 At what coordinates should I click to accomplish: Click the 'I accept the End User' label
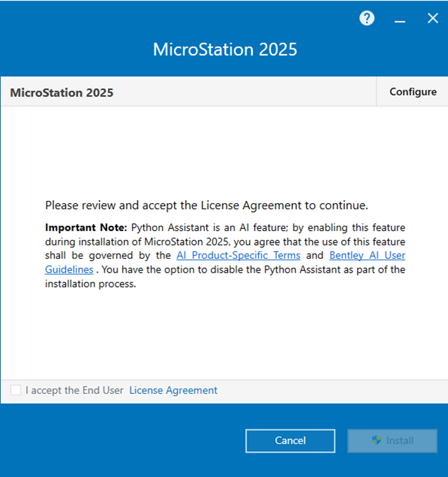pos(74,390)
